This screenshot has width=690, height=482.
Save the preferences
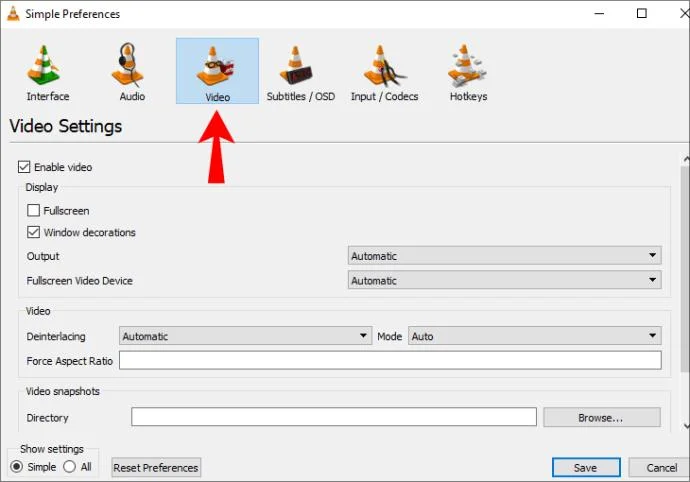click(586, 467)
